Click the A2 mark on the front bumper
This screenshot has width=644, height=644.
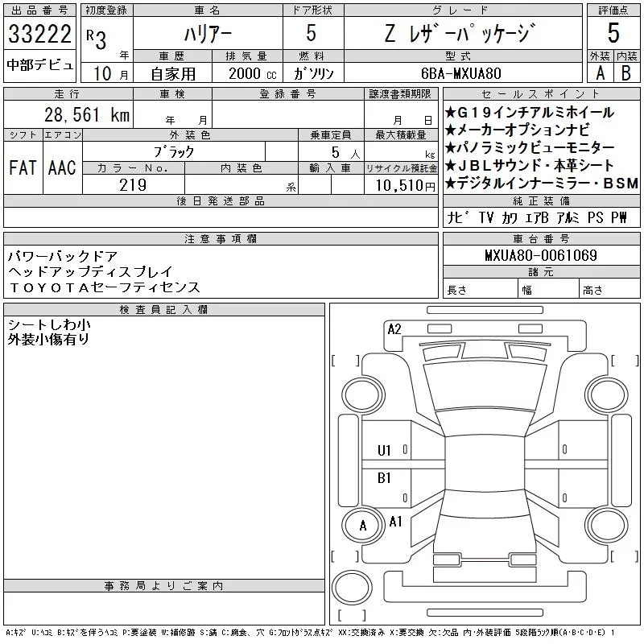pyautogui.click(x=394, y=329)
